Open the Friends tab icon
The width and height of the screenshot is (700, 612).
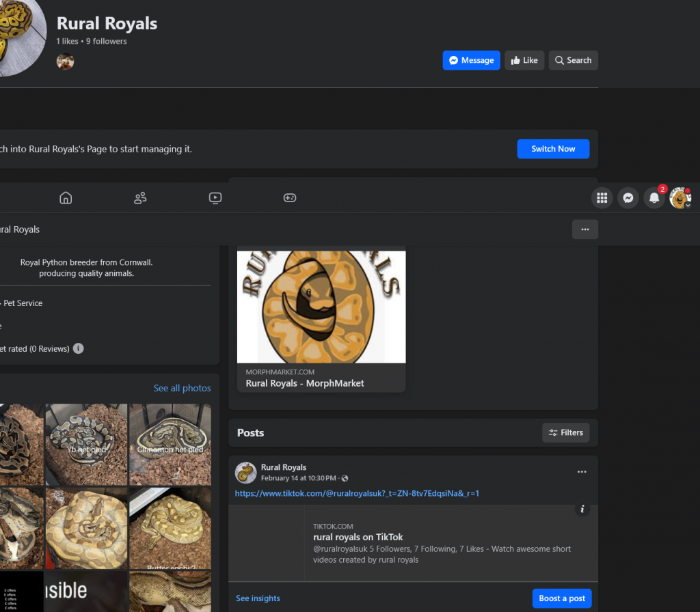click(140, 197)
